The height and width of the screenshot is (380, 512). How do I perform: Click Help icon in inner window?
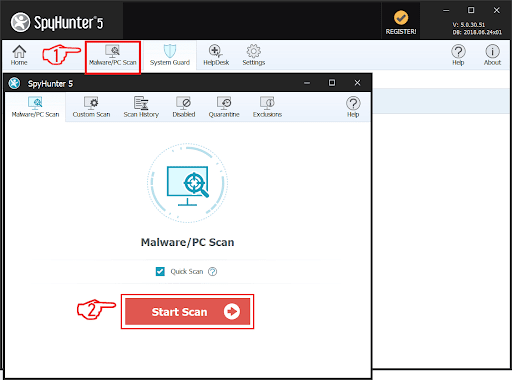[x=353, y=107]
